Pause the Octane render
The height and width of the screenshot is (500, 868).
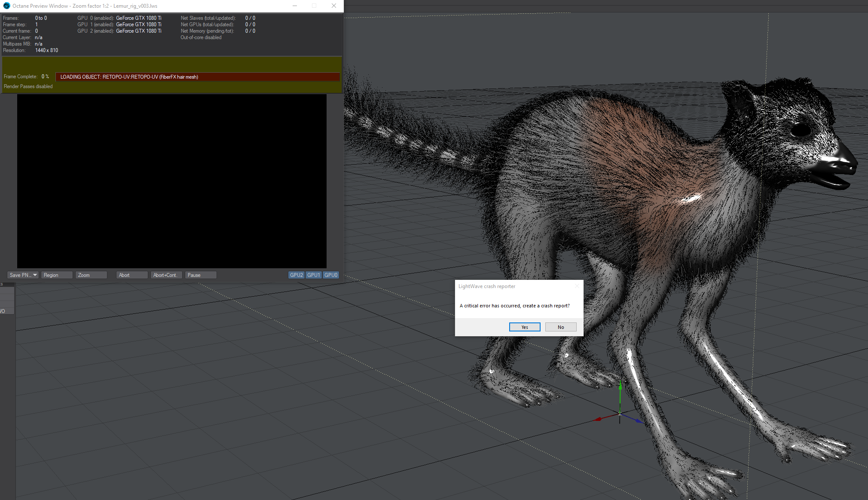(x=200, y=275)
